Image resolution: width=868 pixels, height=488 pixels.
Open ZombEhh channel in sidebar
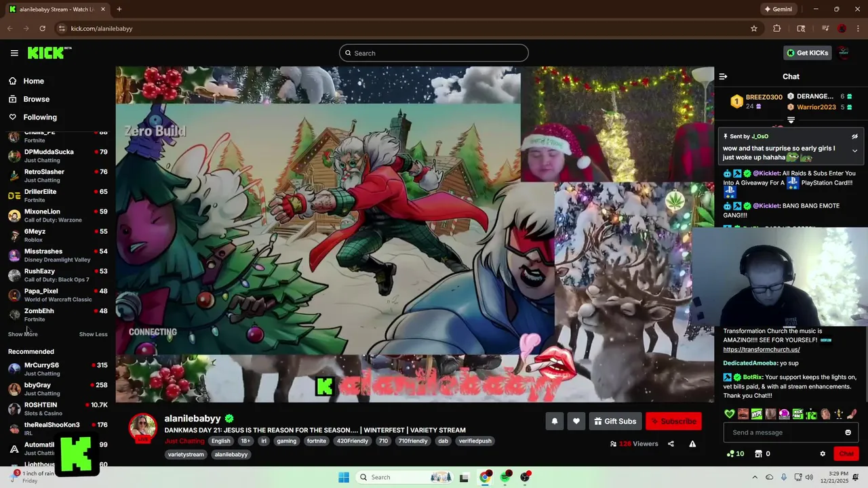pyautogui.click(x=58, y=314)
